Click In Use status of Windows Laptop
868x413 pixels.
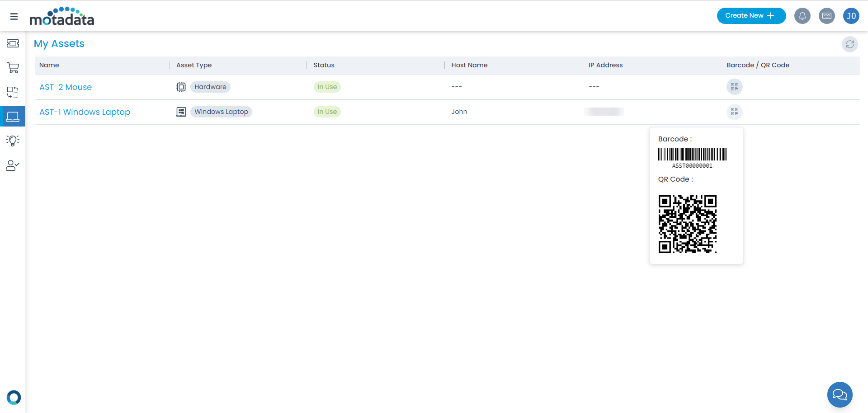click(x=327, y=112)
